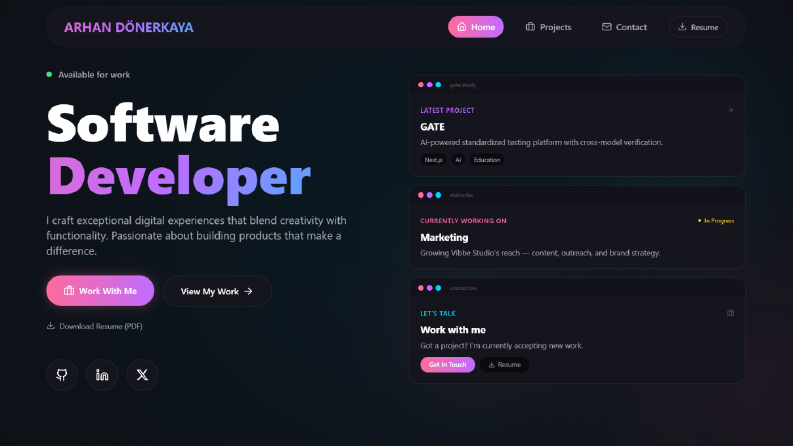793x446 pixels.
Task: Click the LATEST PROJECT label
Action: pyautogui.click(x=447, y=110)
